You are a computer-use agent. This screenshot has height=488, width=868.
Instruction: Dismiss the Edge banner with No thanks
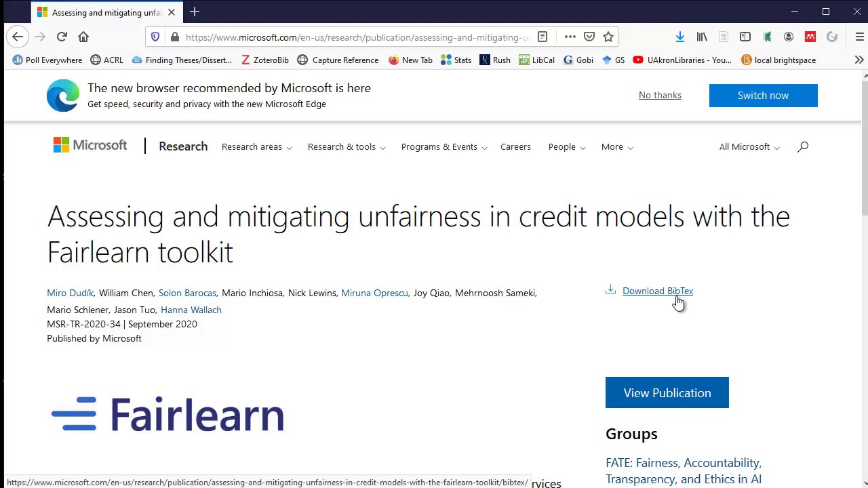660,95
